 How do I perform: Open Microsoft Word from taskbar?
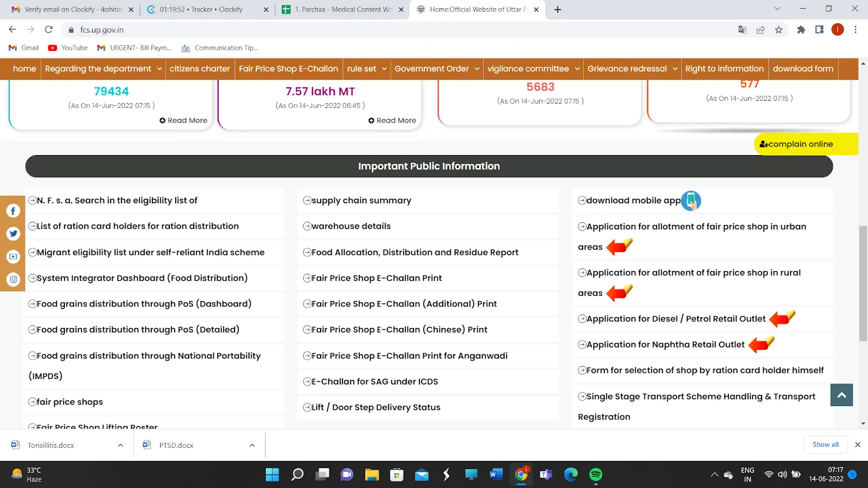point(496,475)
